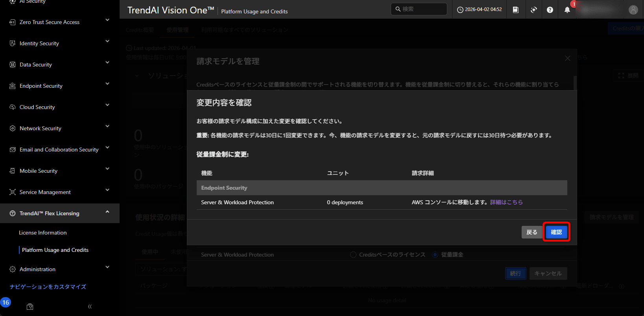The height and width of the screenshot is (316, 644).
Task: Expand the Cloud Security section chevron
Action: coord(107,105)
